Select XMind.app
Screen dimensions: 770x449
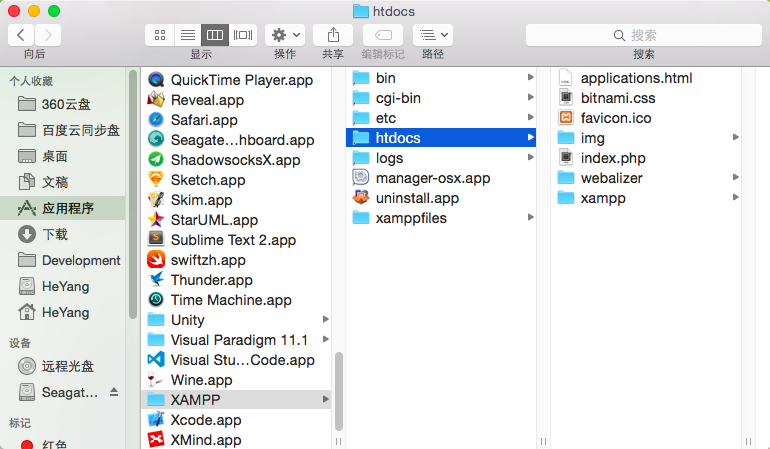click(x=238, y=440)
